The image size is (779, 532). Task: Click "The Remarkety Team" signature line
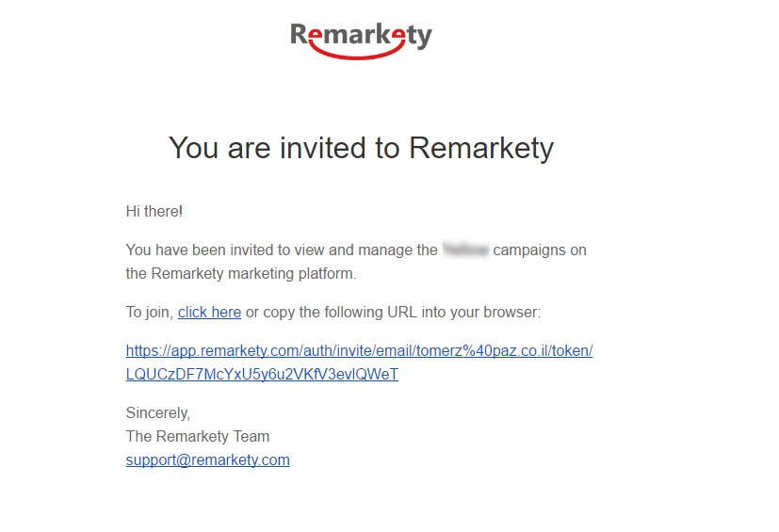pyautogui.click(x=198, y=436)
